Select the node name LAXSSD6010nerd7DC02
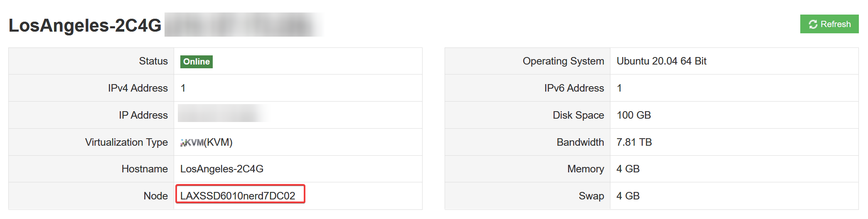The height and width of the screenshot is (219, 868). point(238,196)
